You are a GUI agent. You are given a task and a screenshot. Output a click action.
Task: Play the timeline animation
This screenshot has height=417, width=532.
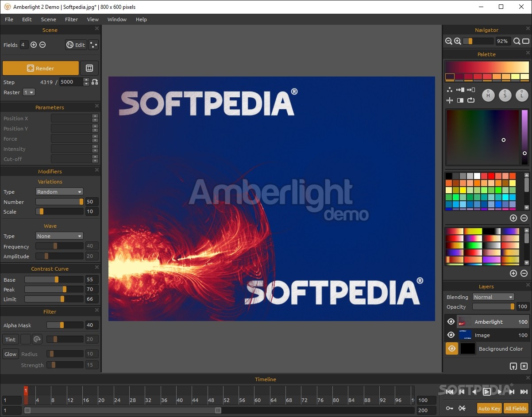487,391
